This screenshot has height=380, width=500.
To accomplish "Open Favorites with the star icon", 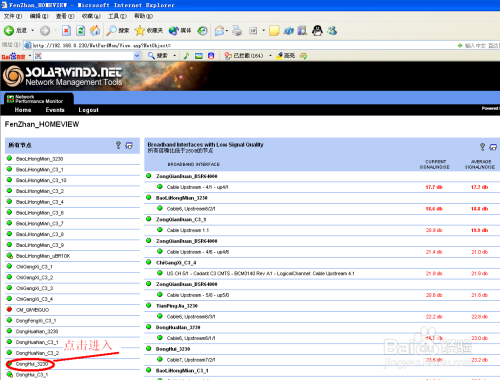I will tap(139, 31).
